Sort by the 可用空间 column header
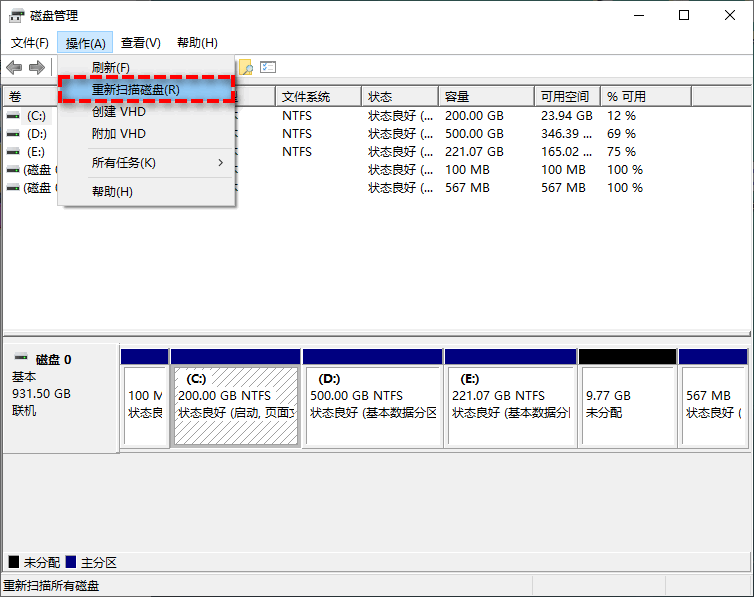This screenshot has height=597, width=754. [567, 97]
